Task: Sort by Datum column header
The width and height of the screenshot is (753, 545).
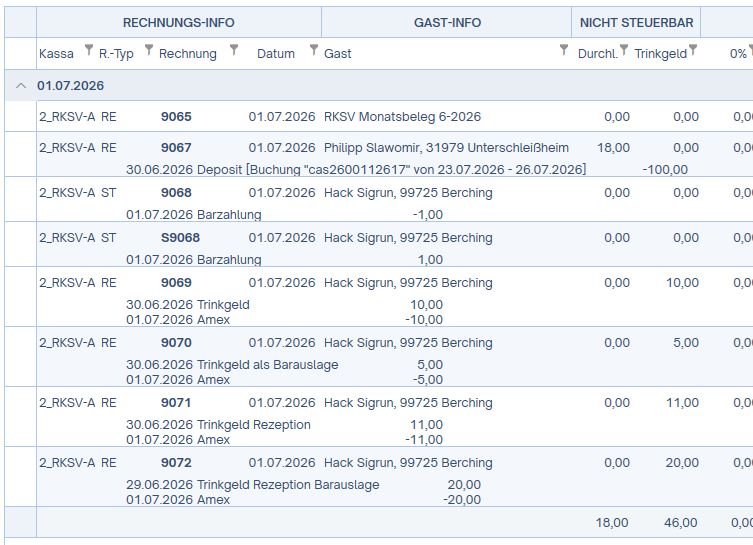Action: tap(276, 54)
